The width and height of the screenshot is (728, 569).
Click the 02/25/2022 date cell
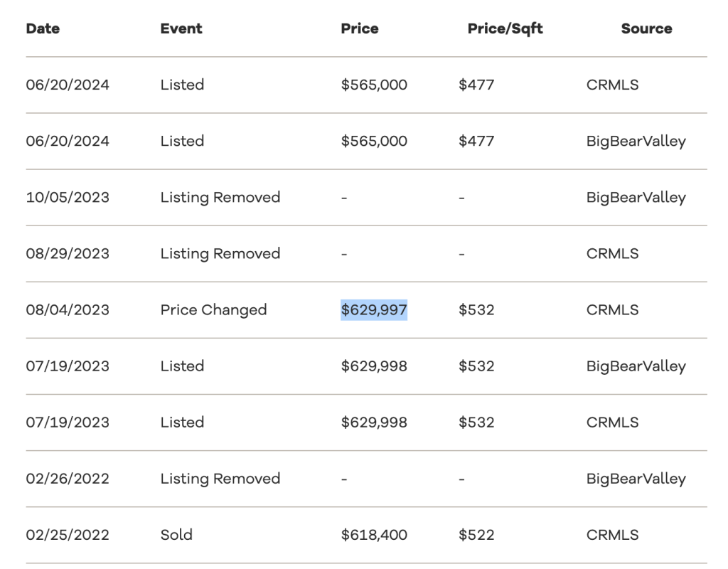(x=68, y=535)
